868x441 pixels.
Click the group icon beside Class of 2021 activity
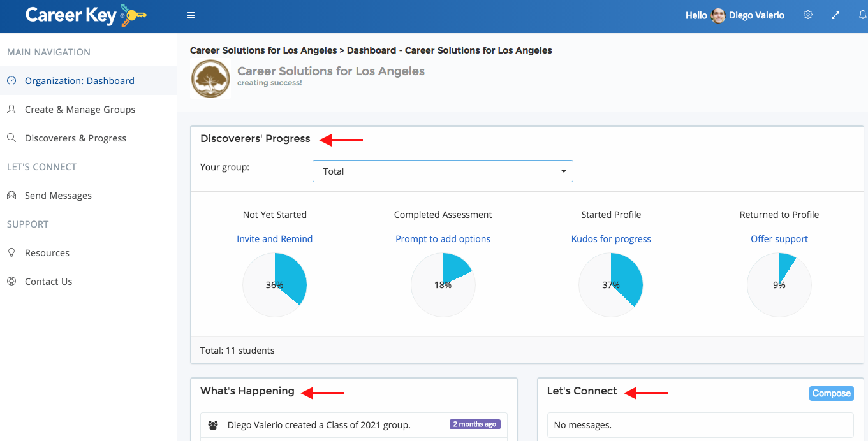(213, 425)
